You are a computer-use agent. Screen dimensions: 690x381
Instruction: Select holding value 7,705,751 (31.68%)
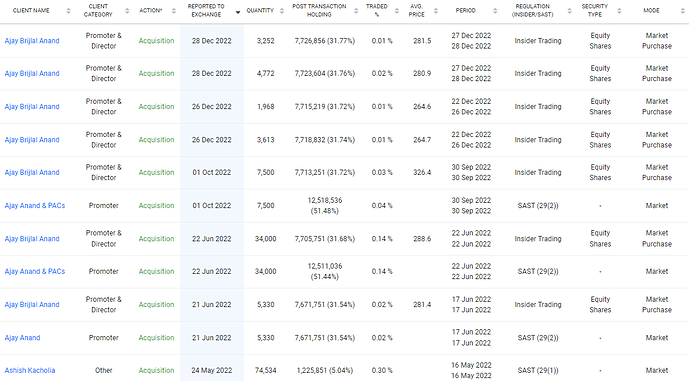tap(325, 239)
